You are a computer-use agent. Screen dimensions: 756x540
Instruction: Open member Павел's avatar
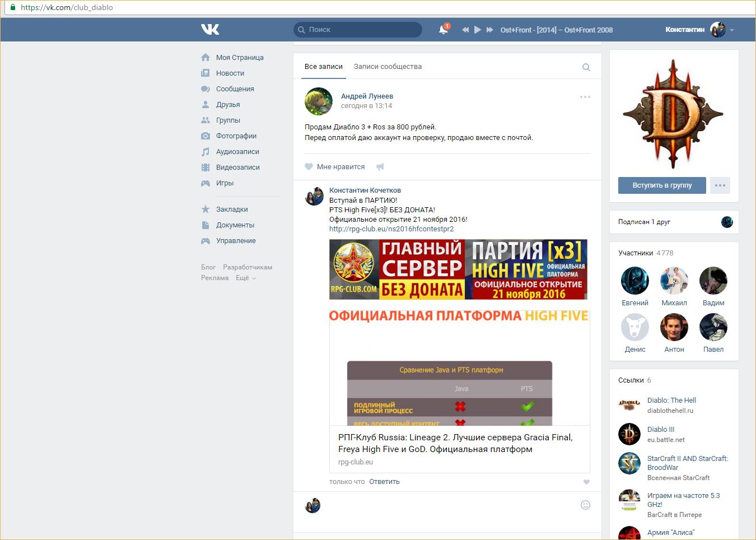coord(713,327)
